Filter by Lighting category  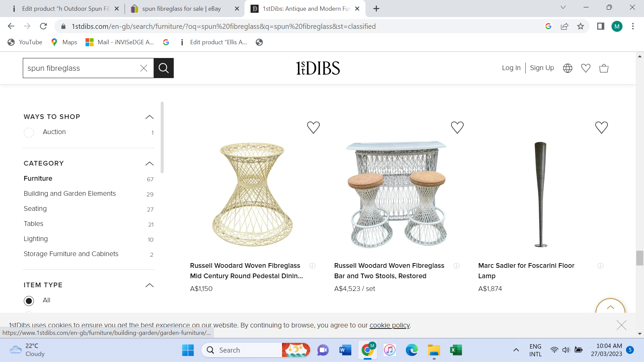pos(36,239)
